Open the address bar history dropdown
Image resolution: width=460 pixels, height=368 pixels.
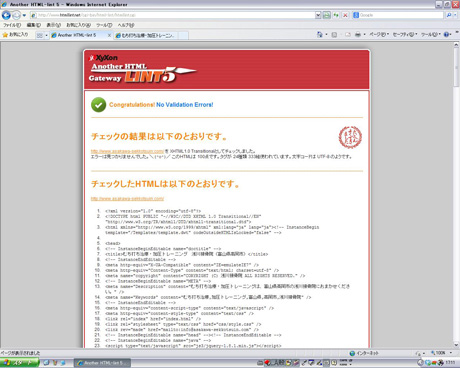pyautogui.click(x=318, y=15)
